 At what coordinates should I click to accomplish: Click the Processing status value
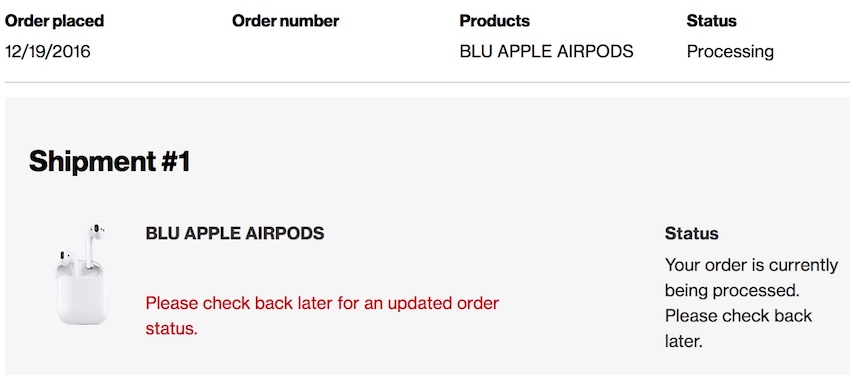click(x=730, y=52)
